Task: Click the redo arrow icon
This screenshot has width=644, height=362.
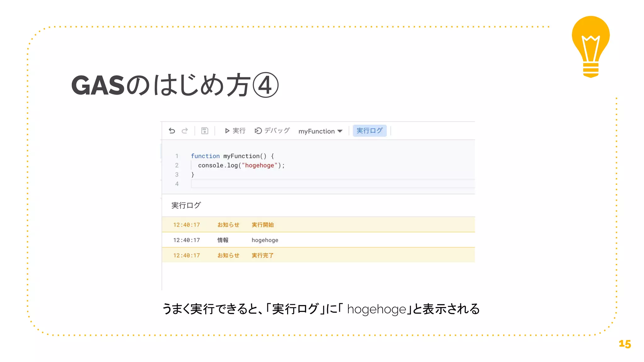Action: 185,131
